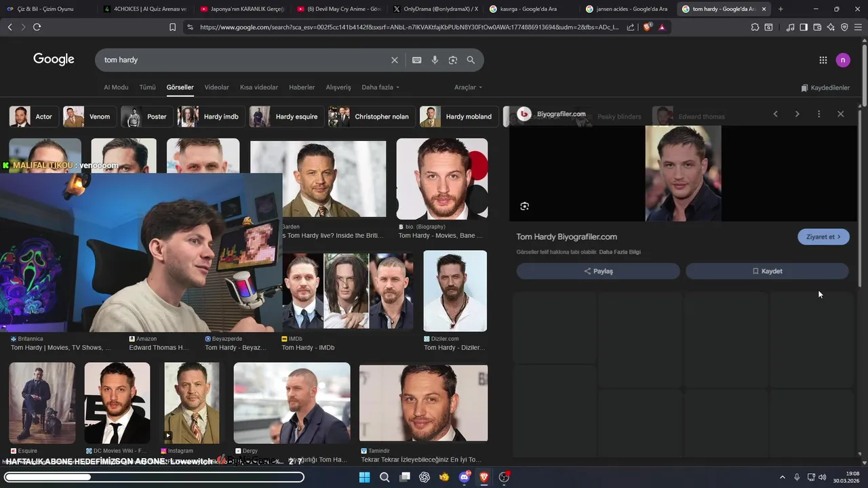Switch to the Tümü results tab

(x=147, y=87)
